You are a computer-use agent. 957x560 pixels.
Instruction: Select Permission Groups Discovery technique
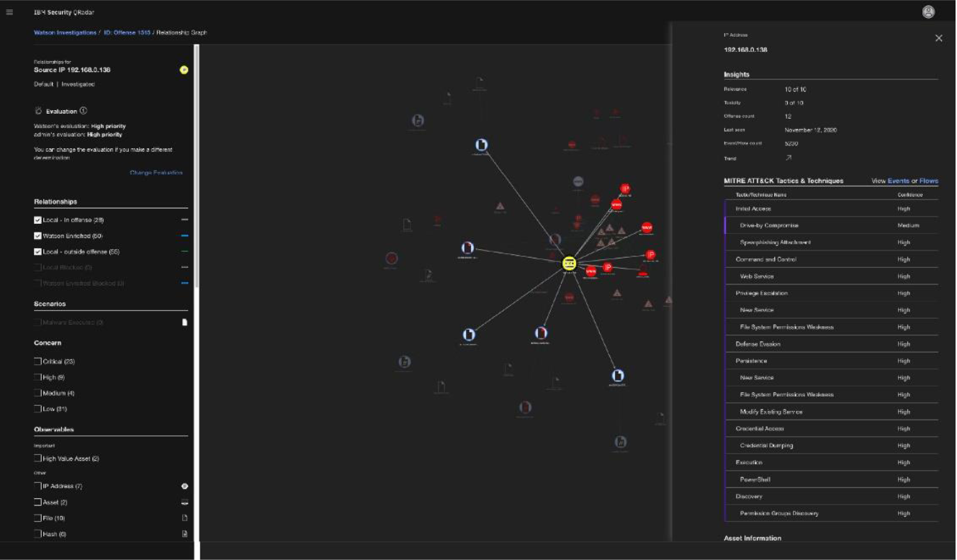click(831, 513)
